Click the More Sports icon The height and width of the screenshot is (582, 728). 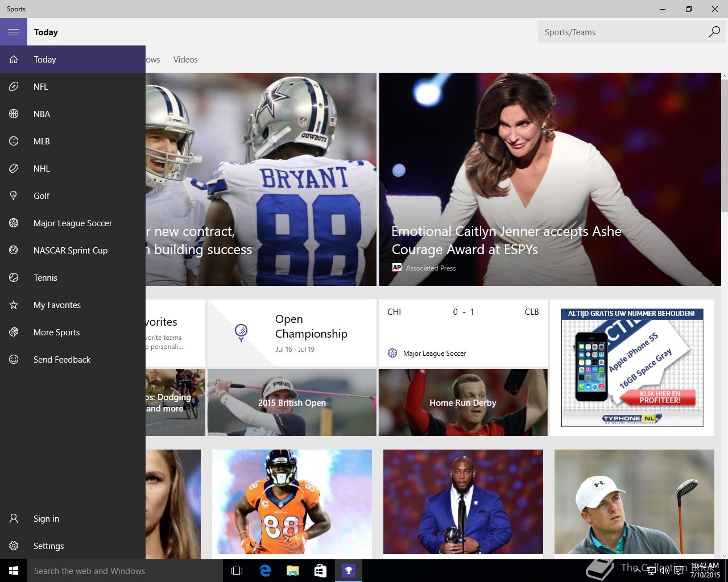click(x=14, y=332)
